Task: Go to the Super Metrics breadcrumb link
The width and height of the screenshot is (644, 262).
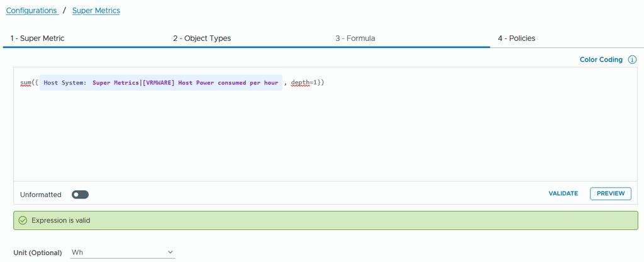Action: 96,11
